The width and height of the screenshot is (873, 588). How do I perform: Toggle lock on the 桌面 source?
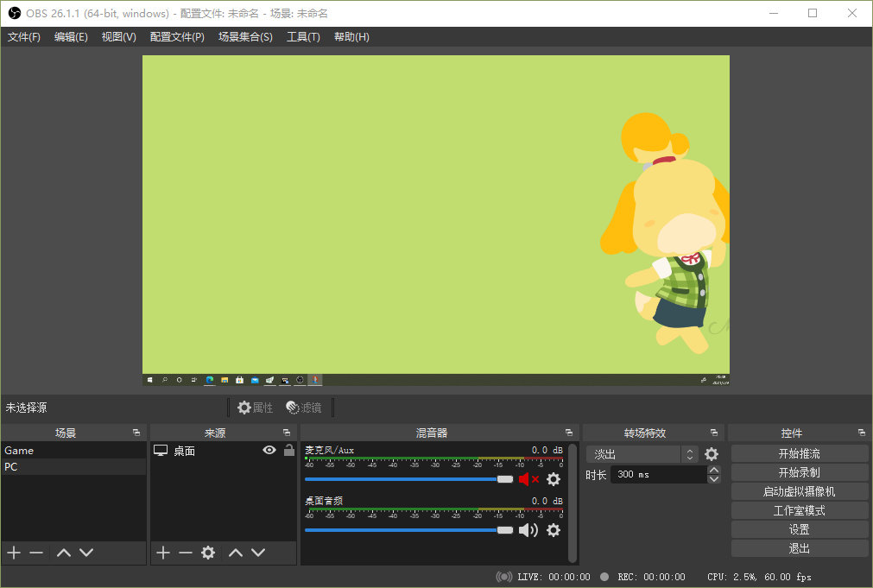pos(288,450)
